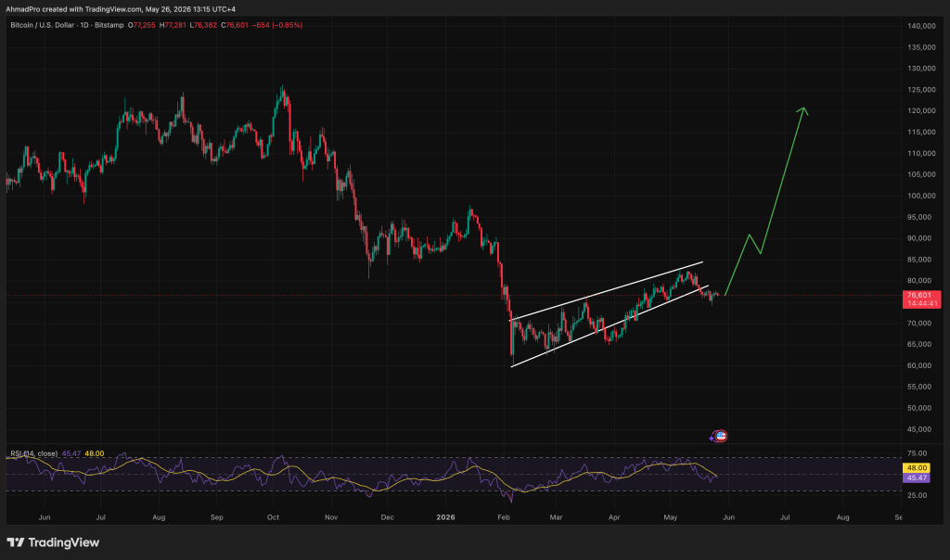Click the yellow 48.00 tag on RSI scale
The width and height of the screenshot is (950, 560).
[916, 468]
